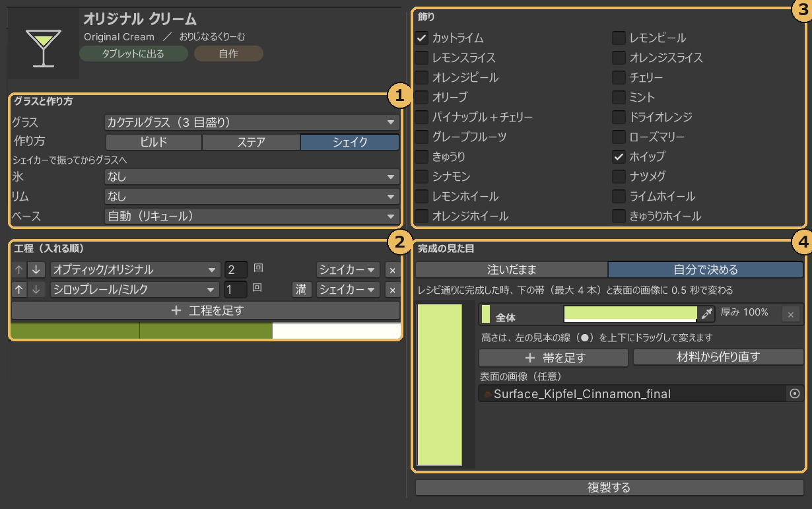This screenshot has height=509, width=812.
Task: Open the ベース dropdown (自動 リキュール)
Action: click(252, 216)
